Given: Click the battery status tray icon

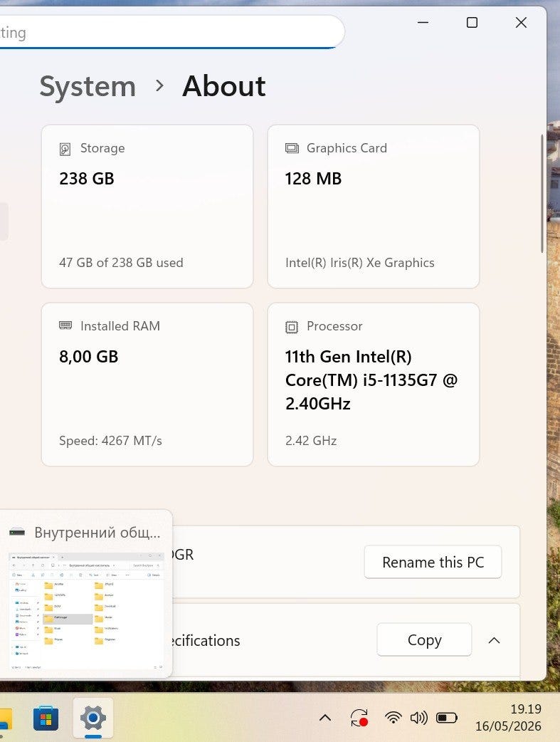Looking at the screenshot, I should [x=446, y=719].
